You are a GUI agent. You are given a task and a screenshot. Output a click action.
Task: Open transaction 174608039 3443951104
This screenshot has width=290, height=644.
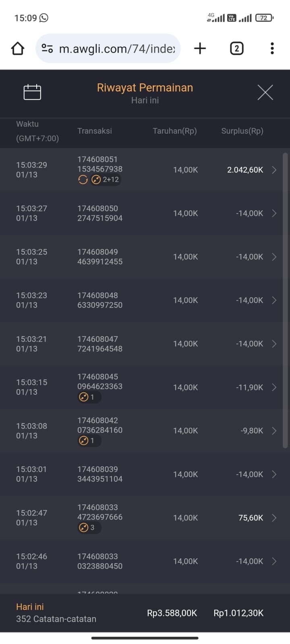pos(100,474)
